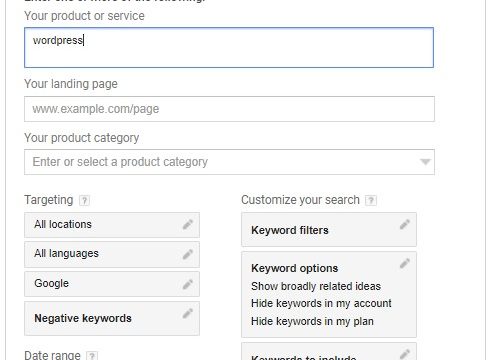Open the All languages setting
The width and height of the screenshot is (491, 360).
pos(112,255)
